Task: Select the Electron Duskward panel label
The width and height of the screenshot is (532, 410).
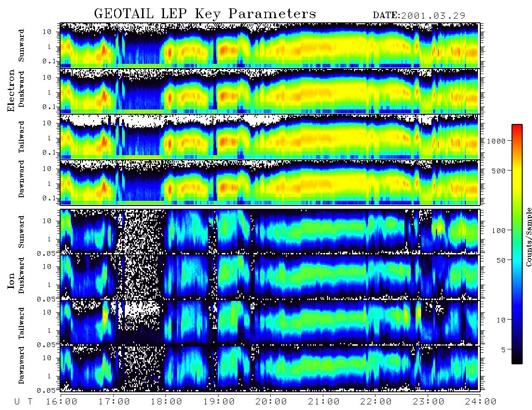Action: 21,89
